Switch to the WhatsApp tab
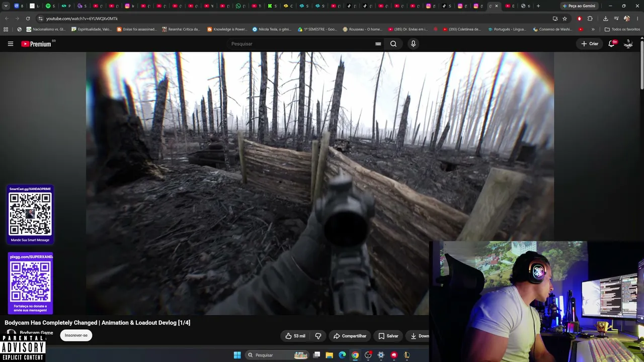 tap(241, 6)
